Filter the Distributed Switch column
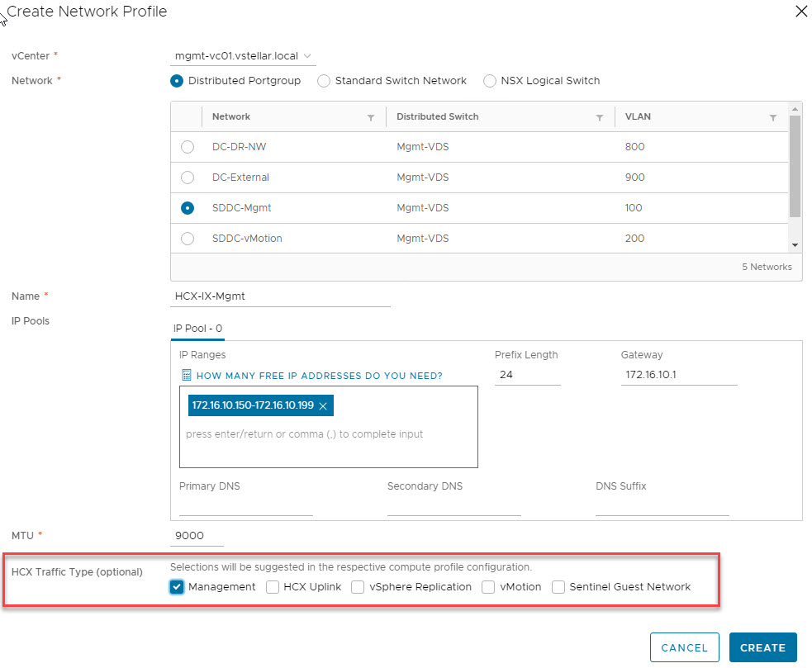The height and width of the screenshot is (668, 812). coord(600,118)
